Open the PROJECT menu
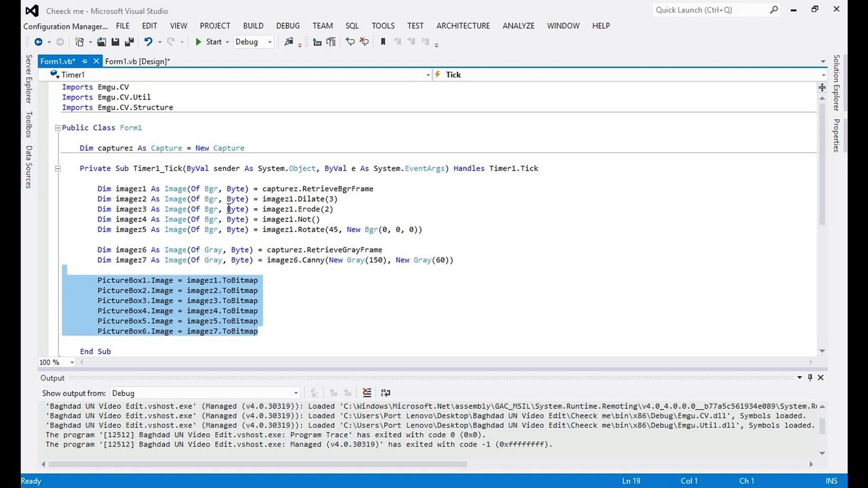Image resolution: width=868 pixels, height=488 pixels. [x=215, y=26]
